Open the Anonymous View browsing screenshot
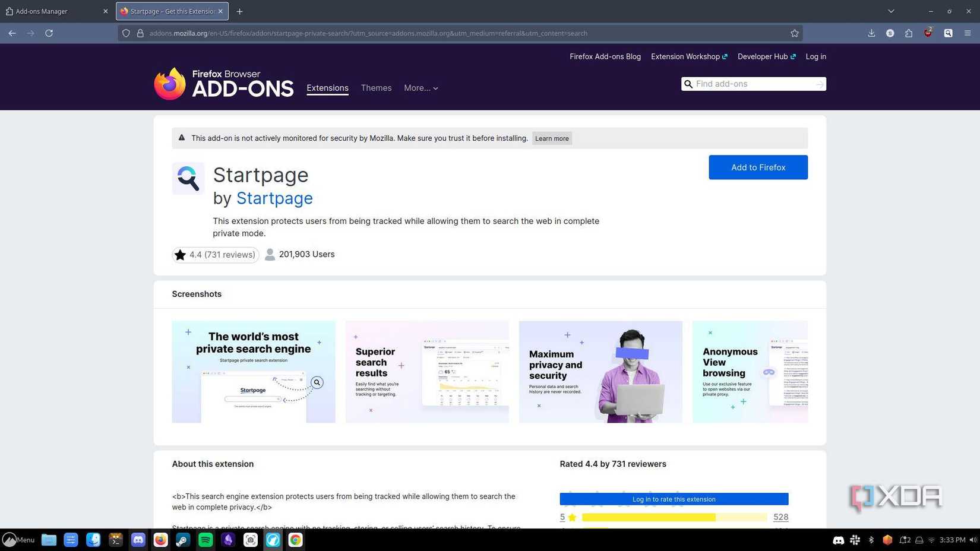The width and height of the screenshot is (980, 551). point(750,372)
